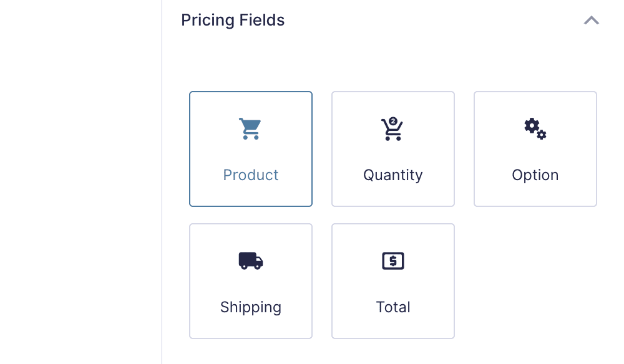Screen dimensions: 624x364
Task: Click the Pricing Fields heading text
Action: 233,21
